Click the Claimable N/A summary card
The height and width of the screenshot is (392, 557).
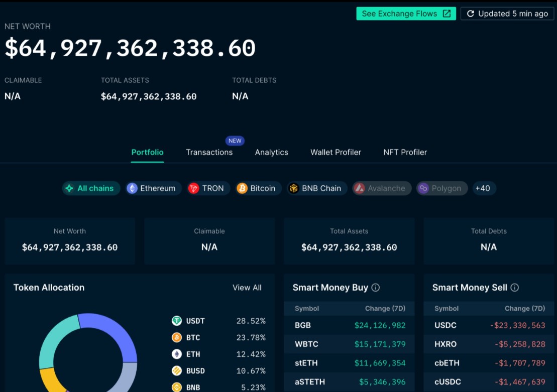point(209,241)
